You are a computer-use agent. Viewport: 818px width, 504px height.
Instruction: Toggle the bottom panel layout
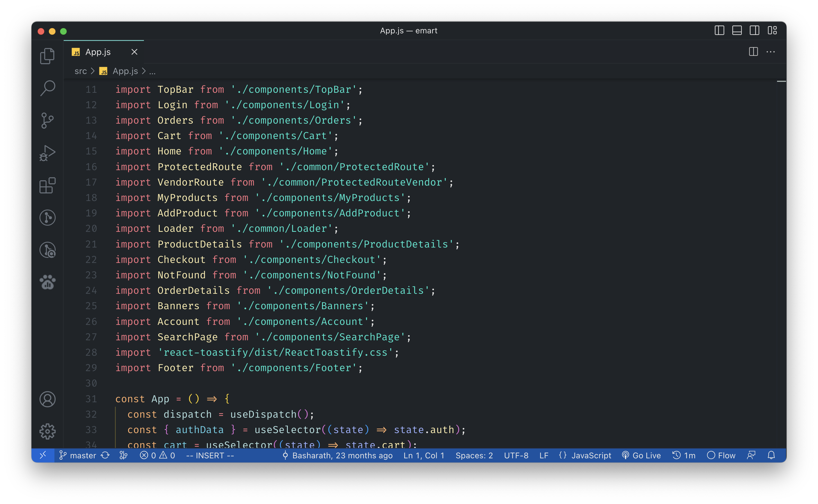(737, 31)
